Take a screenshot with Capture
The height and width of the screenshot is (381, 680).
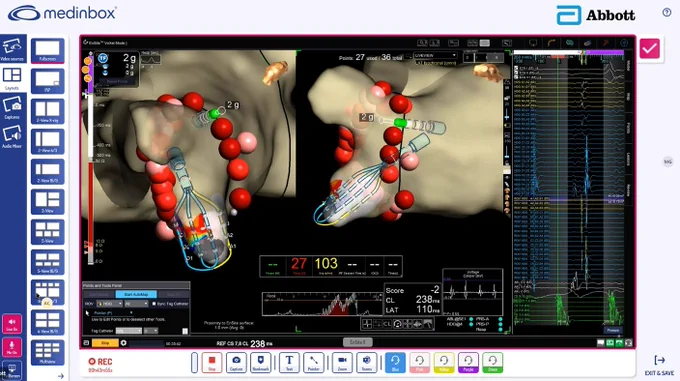tap(236, 362)
